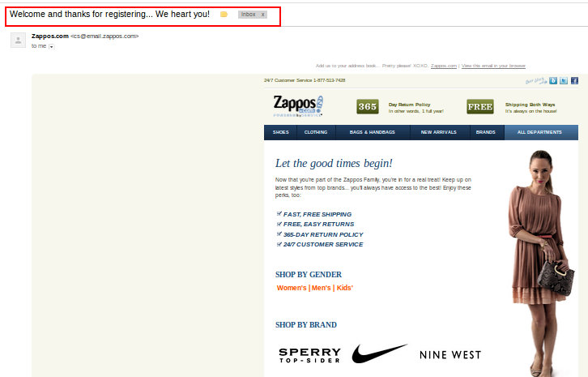Open the CLOTHING navigation tab
Image resolution: width=588 pixels, height=377 pixels.
click(316, 132)
